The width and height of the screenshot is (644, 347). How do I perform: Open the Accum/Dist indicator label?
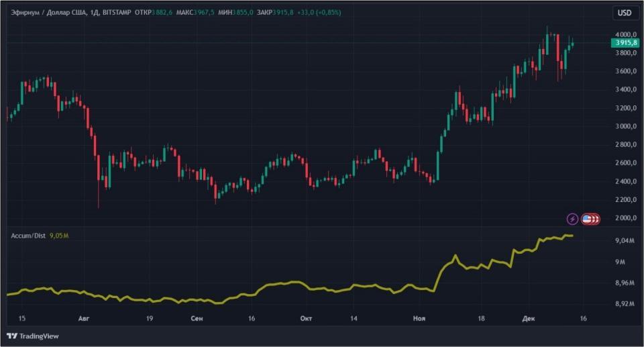click(x=28, y=236)
